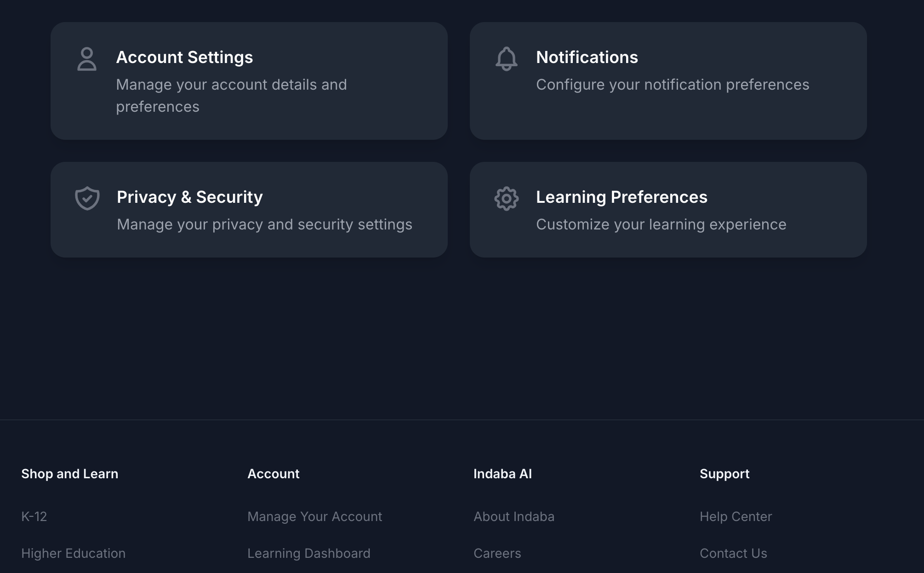This screenshot has height=573, width=924.
Task: Click the Contact Us footer link
Action: point(733,554)
